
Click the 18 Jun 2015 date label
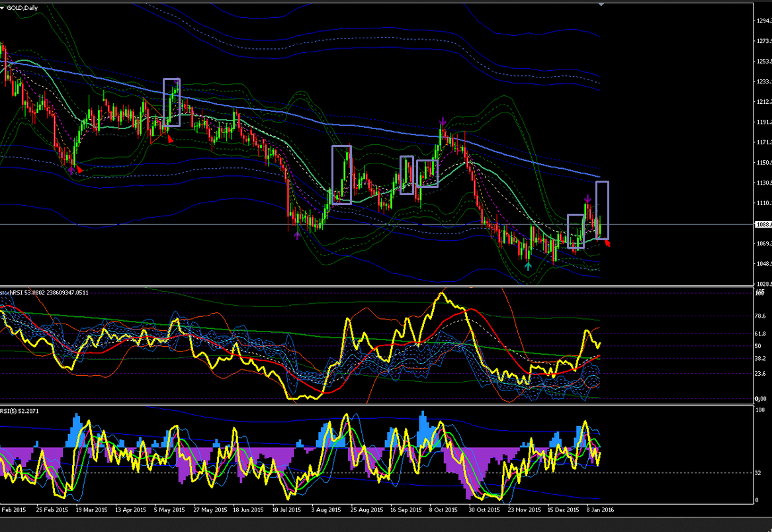pos(248,510)
